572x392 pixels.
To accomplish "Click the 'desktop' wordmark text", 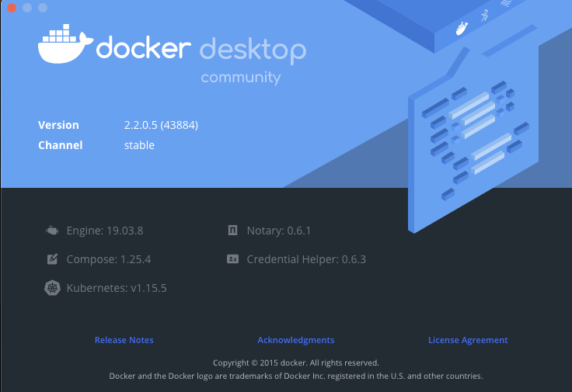I will (253, 50).
